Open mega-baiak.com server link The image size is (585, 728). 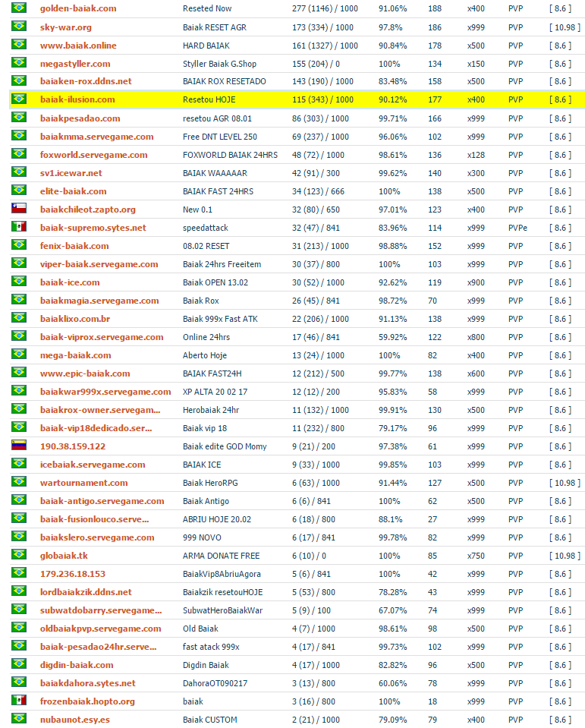75,355
